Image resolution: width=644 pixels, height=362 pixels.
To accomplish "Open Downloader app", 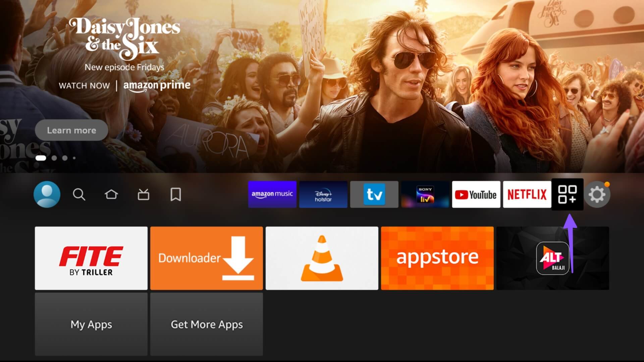I will coord(207,258).
